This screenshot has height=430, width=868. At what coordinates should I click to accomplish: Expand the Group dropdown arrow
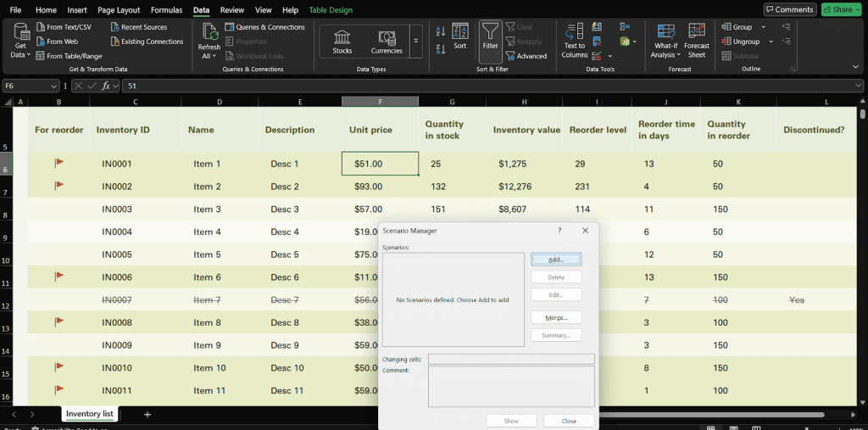764,26
